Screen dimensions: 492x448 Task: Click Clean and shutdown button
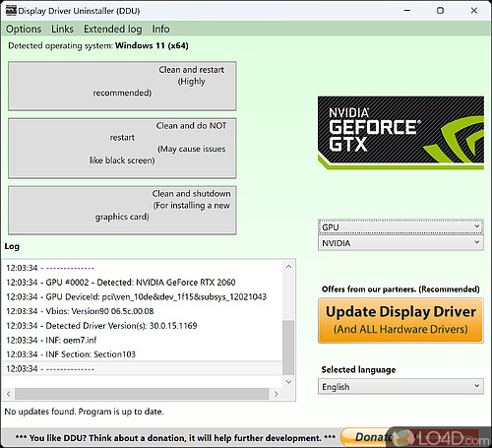122,210
